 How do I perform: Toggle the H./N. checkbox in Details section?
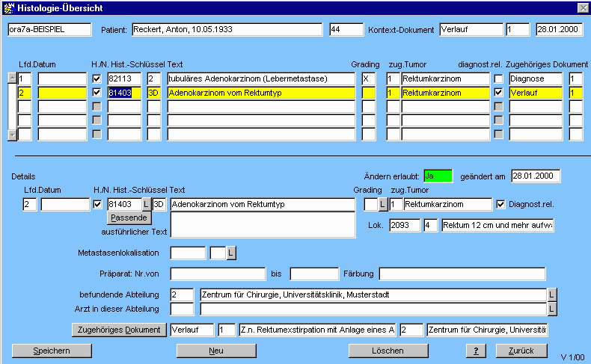97,204
